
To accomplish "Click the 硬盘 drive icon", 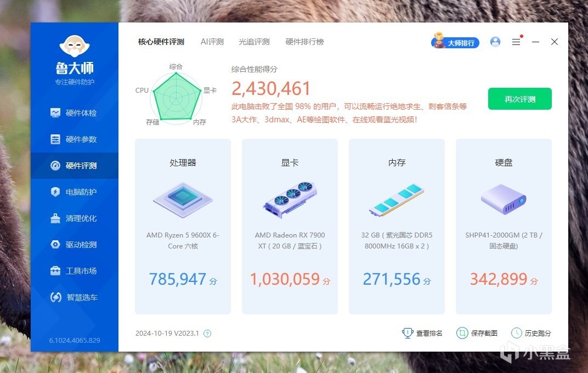I will click(504, 199).
